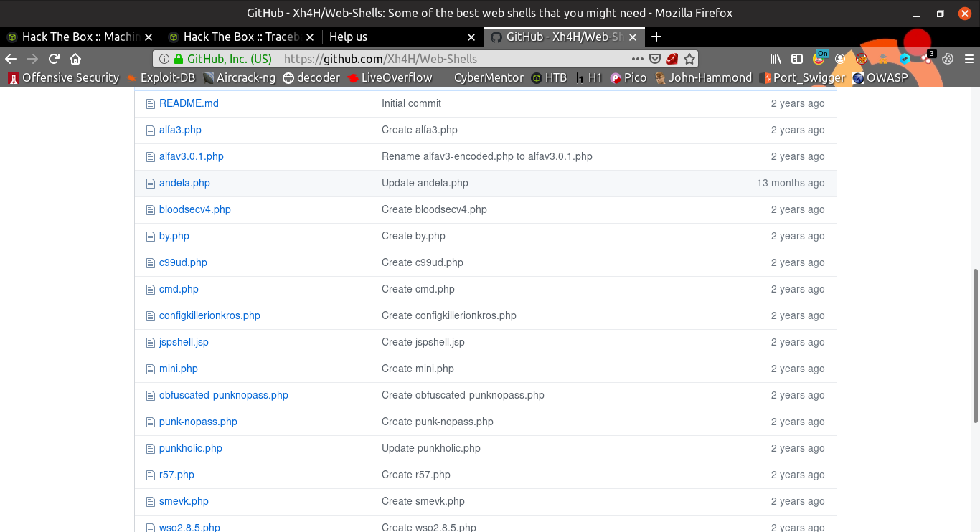
Task: Open the Firefox account icon
Action: [x=840, y=59]
